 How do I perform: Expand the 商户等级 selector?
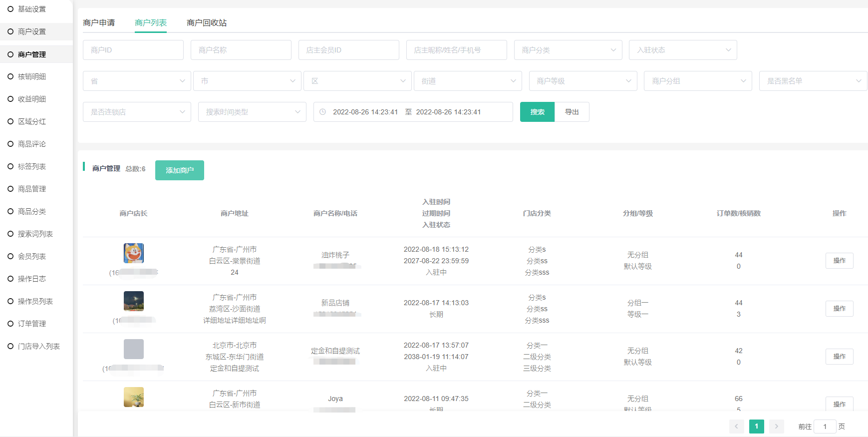coord(582,81)
